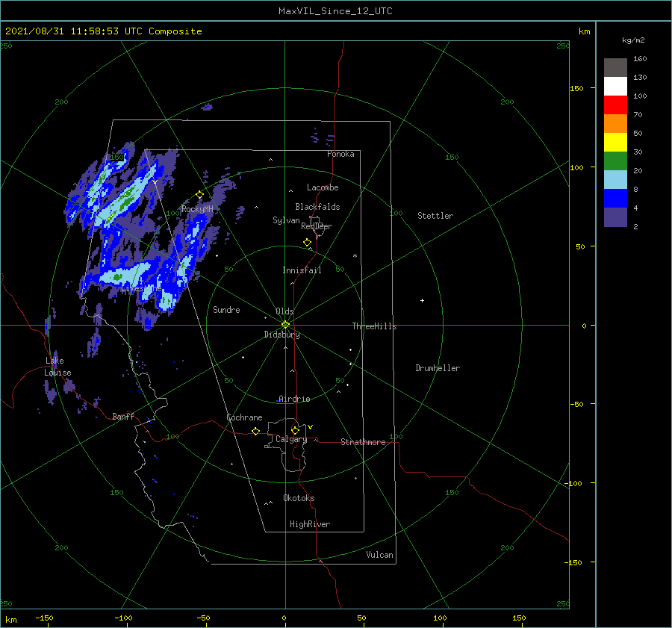
Task: Click the ThreeHills town label
Action: 374,326
